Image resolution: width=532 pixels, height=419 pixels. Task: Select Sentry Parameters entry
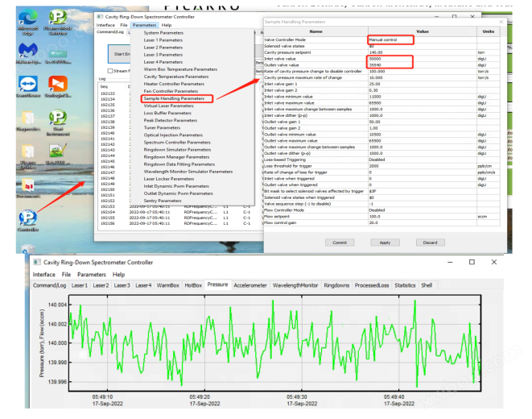[163, 201]
